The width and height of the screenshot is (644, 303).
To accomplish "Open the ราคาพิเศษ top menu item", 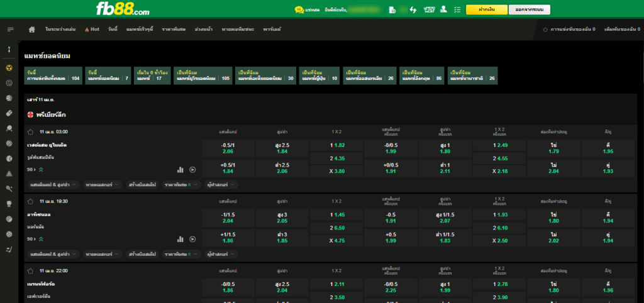I will (174, 29).
